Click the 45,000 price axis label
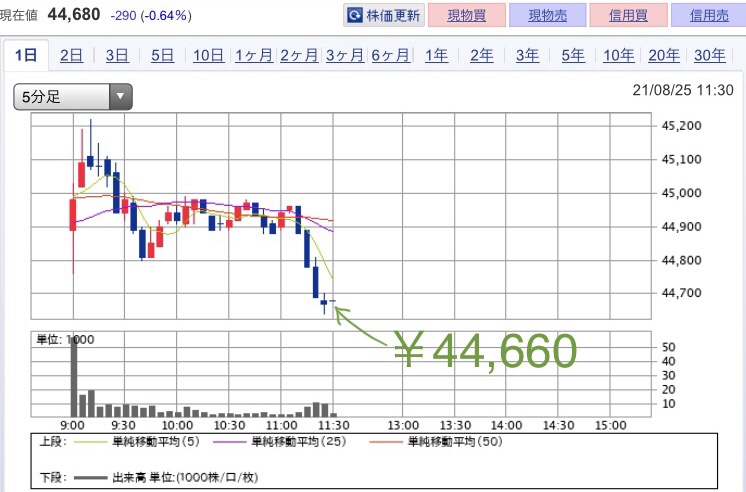 (681, 193)
